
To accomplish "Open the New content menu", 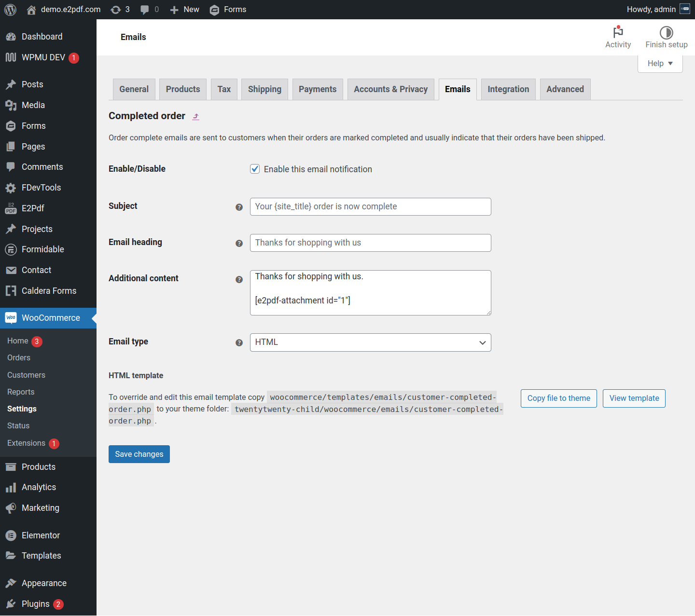I will coord(185,10).
